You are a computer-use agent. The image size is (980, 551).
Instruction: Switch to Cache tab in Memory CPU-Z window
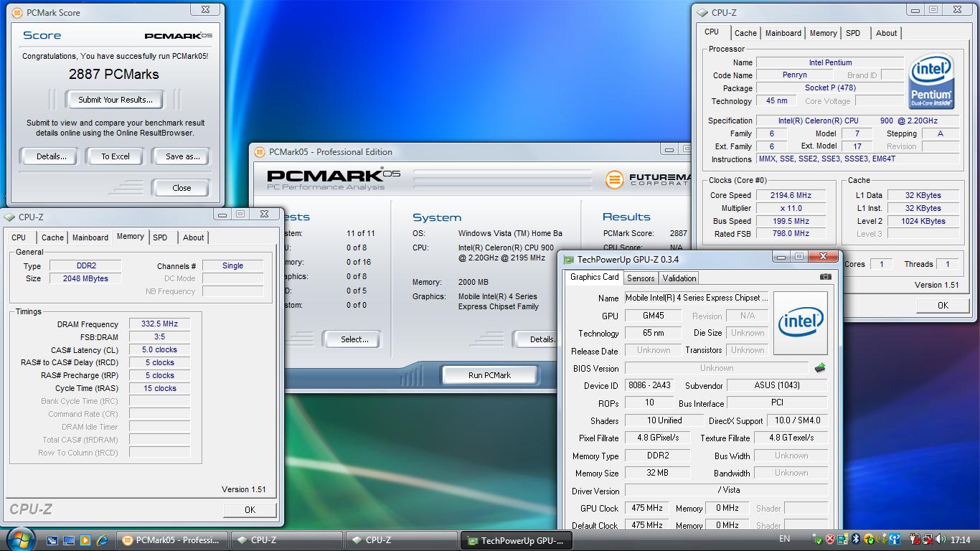point(52,237)
